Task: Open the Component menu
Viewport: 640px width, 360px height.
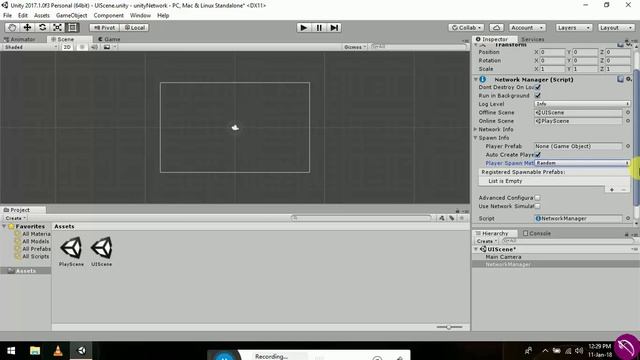Action: (x=109, y=16)
